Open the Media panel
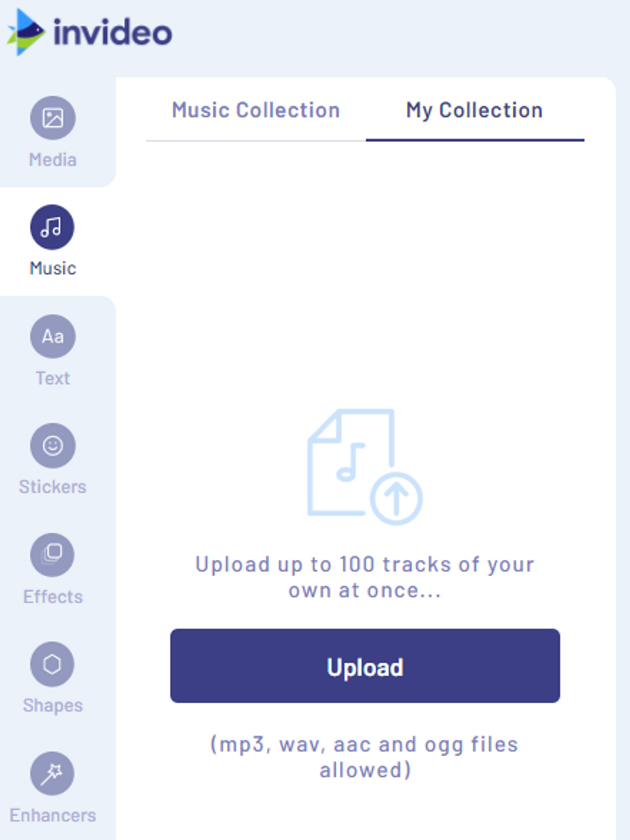The width and height of the screenshot is (630, 840). [x=52, y=119]
